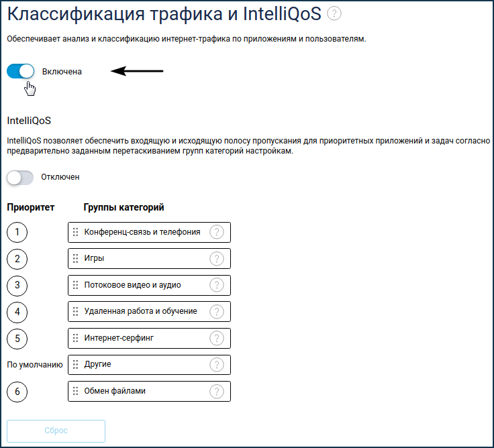Image resolution: width=494 pixels, height=448 pixels.
Task: Click the Отключен status label
Action: coord(60,177)
